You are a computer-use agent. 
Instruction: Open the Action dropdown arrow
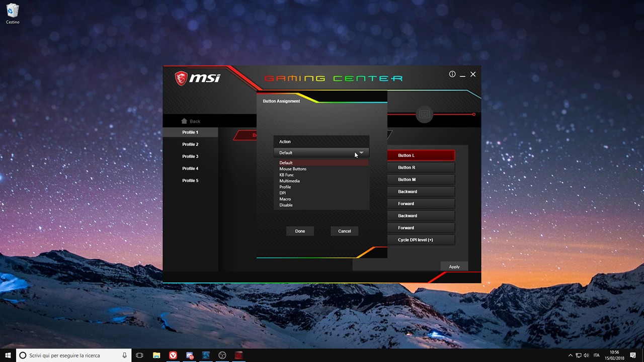pos(361,152)
